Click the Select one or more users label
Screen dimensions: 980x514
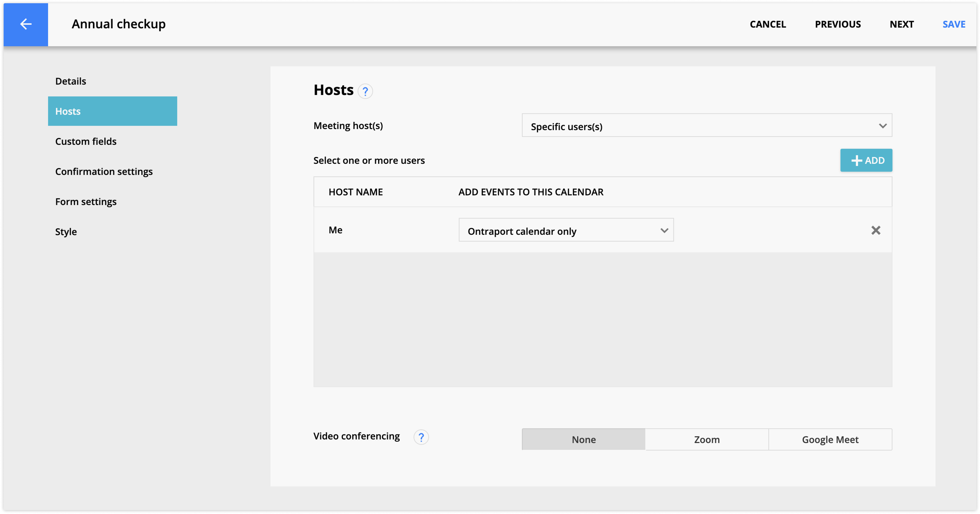(369, 160)
